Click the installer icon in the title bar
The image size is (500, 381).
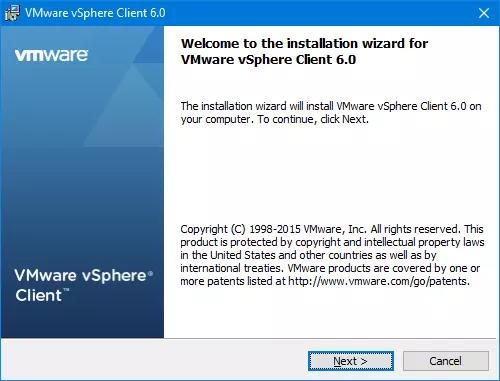[x=12, y=13]
